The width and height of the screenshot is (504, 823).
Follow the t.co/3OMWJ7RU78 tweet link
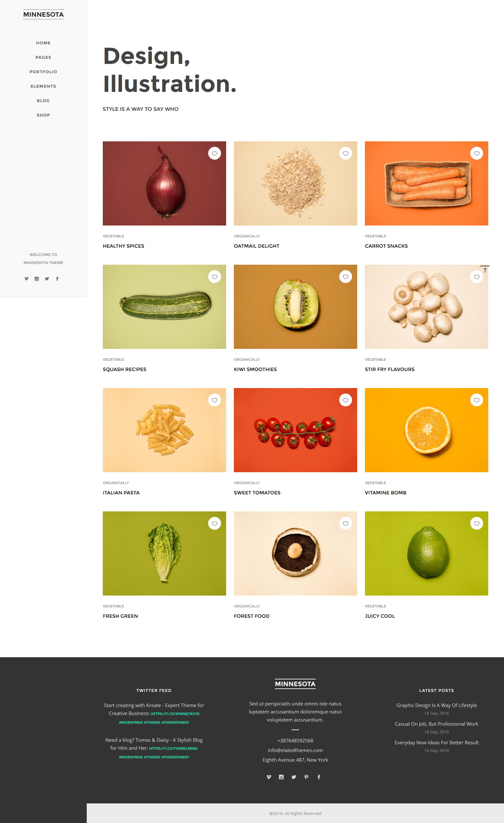(175, 713)
